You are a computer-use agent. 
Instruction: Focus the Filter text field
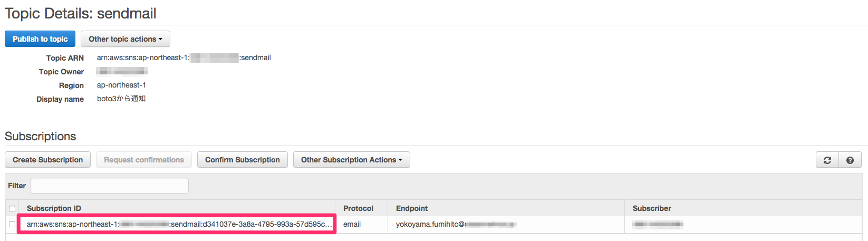click(x=109, y=186)
